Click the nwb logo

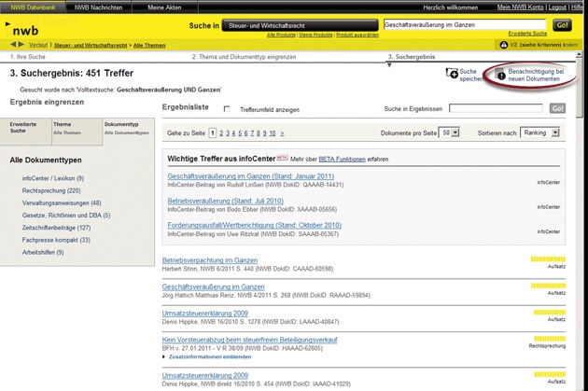(25, 30)
